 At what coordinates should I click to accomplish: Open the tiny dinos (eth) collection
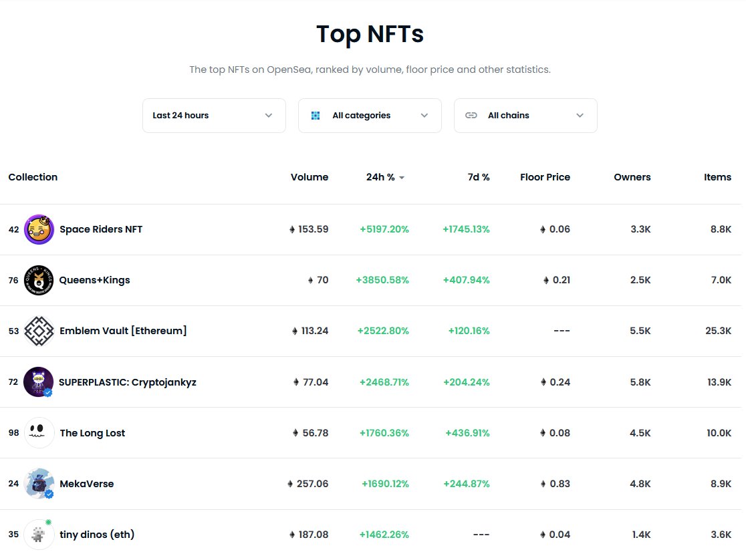[x=97, y=535]
